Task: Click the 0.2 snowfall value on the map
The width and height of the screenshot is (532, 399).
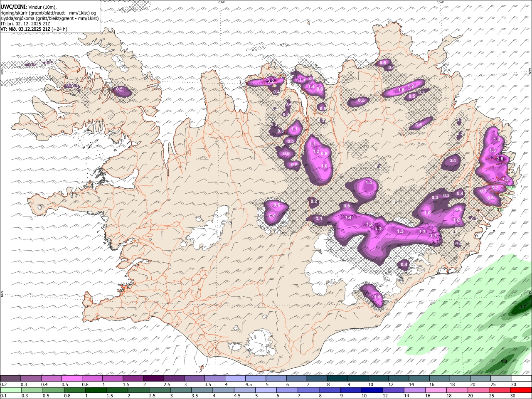Action: coord(314,202)
